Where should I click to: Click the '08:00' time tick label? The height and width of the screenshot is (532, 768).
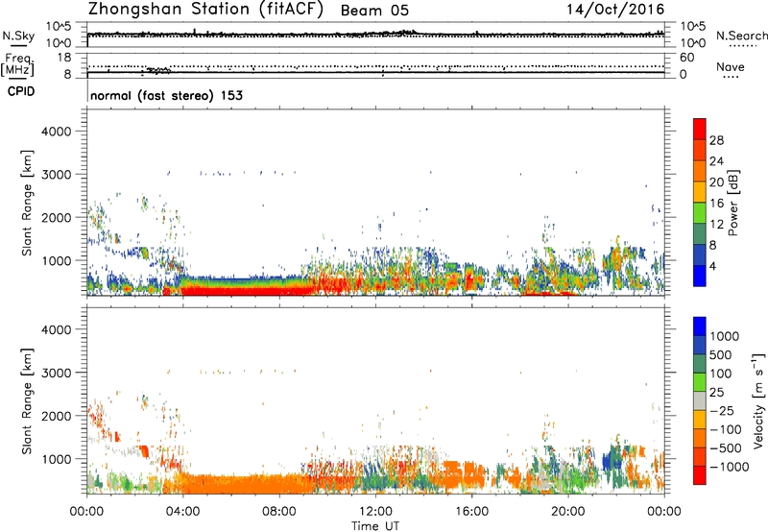click(x=279, y=512)
